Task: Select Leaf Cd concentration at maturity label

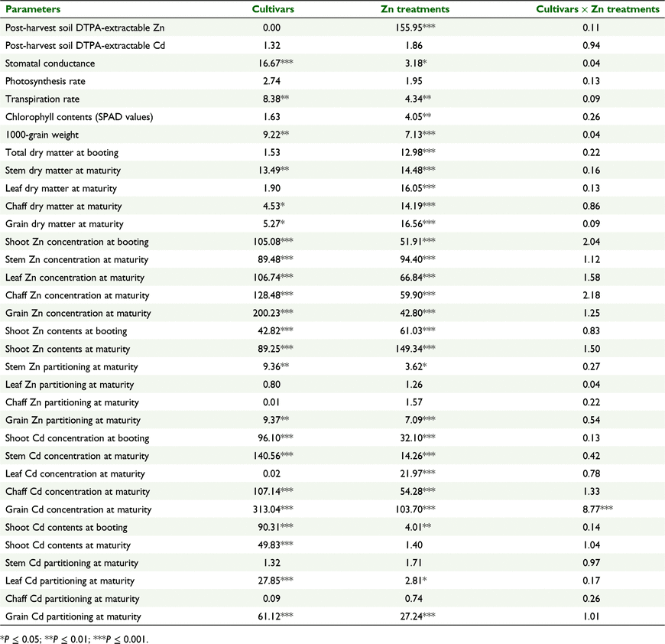Action: pos(75,473)
